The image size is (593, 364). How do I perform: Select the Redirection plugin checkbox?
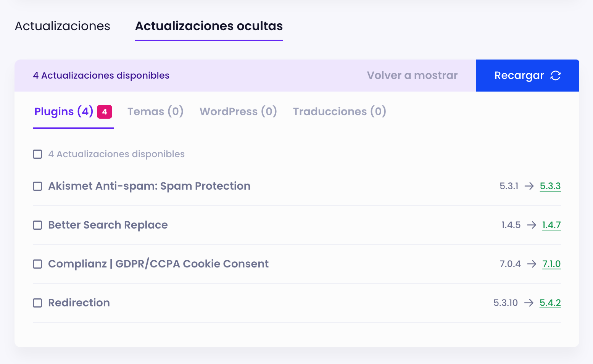click(x=37, y=303)
